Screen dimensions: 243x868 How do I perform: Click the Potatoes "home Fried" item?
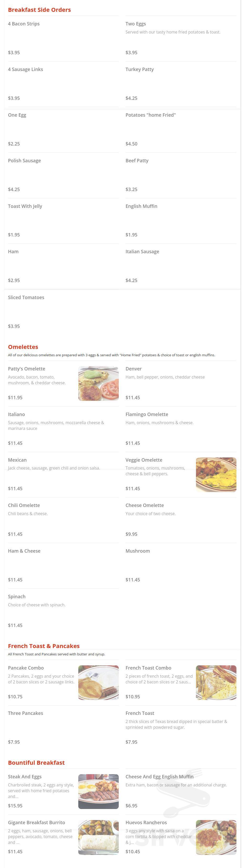(151, 115)
